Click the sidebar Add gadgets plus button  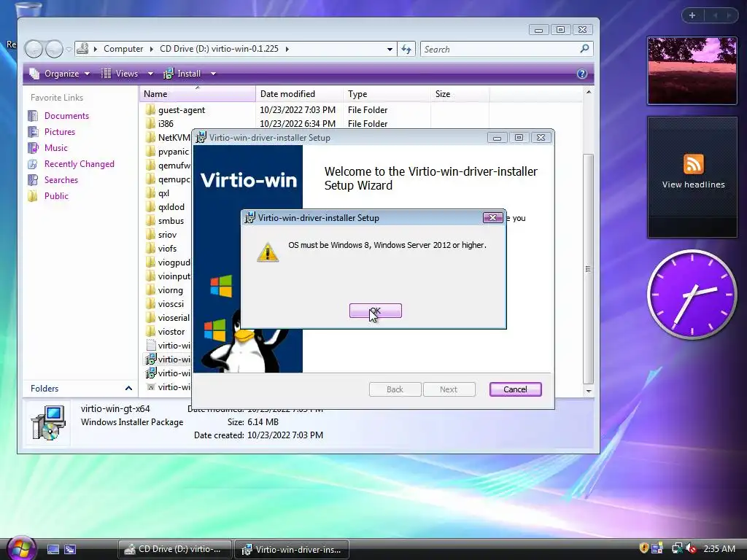[x=692, y=15]
